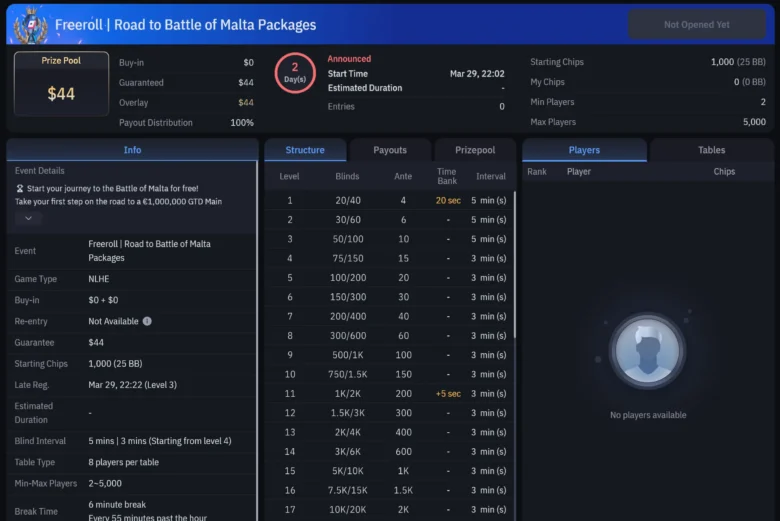Screen dimensions: 780x521
Task: Expand the Event Details description chevron
Action: point(28,218)
